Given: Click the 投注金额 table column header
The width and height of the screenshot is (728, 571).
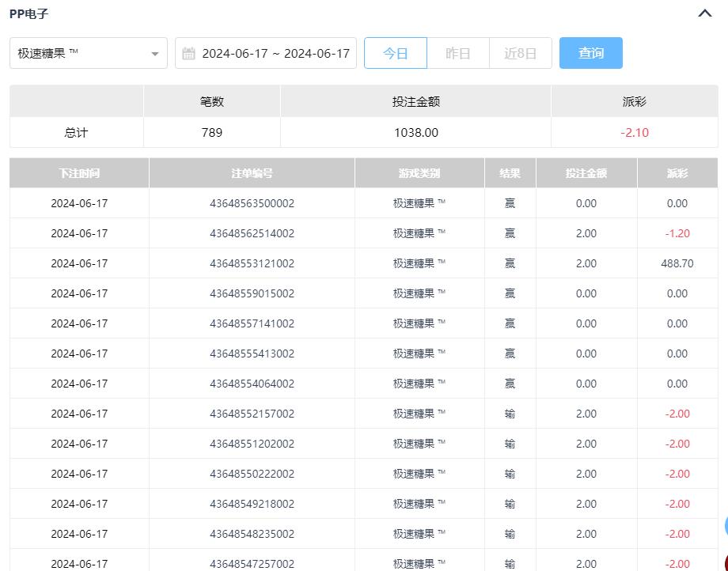Looking at the screenshot, I should pos(586,173).
